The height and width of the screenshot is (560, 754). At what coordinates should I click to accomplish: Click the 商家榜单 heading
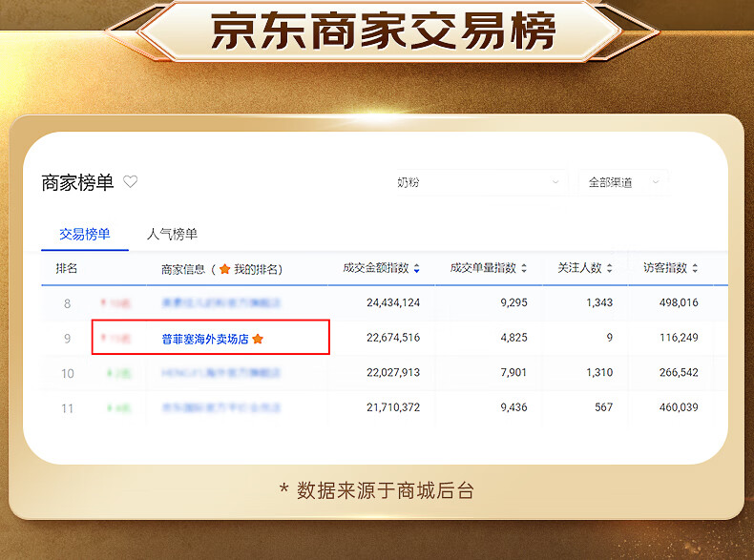[x=77, y=182]
